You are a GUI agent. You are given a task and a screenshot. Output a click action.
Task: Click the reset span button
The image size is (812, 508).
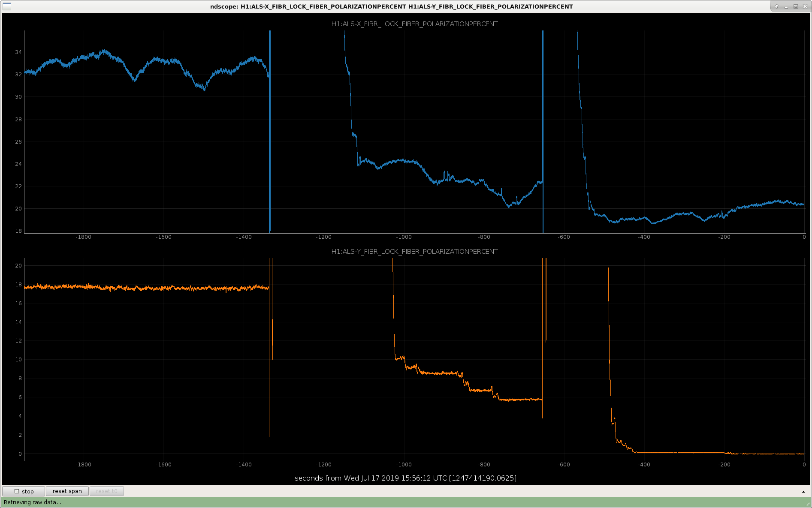point(67,491)
